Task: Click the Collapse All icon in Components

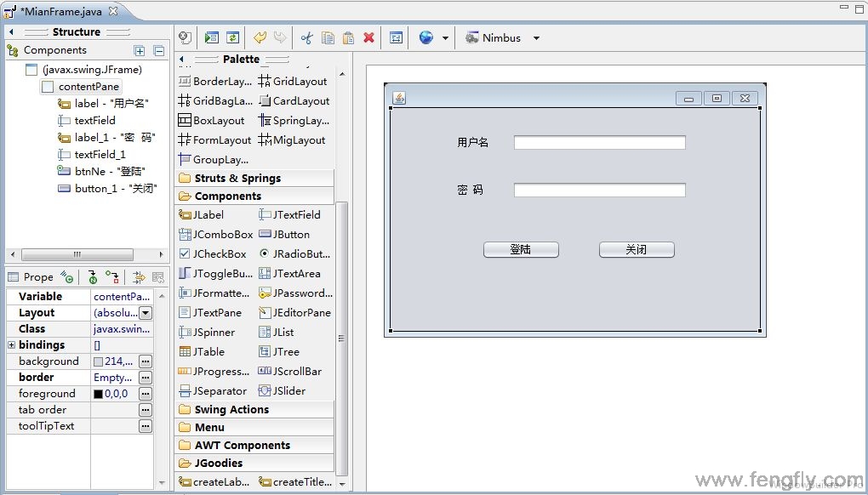Action: (x=158, y=51)
